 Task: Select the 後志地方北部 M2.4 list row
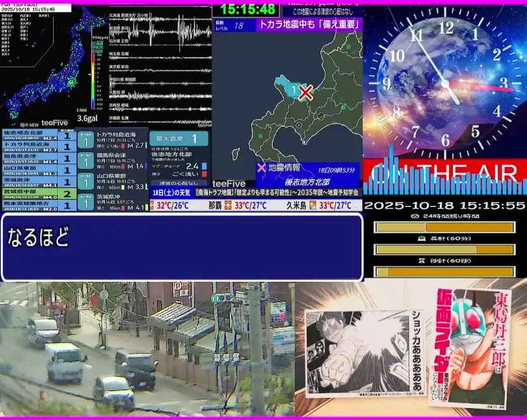point(39,135)
